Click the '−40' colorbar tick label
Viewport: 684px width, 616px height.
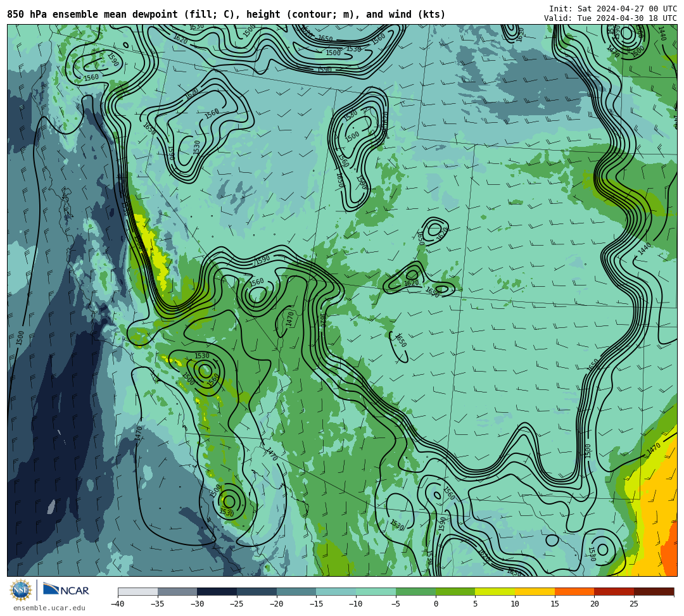pos(117,604)
